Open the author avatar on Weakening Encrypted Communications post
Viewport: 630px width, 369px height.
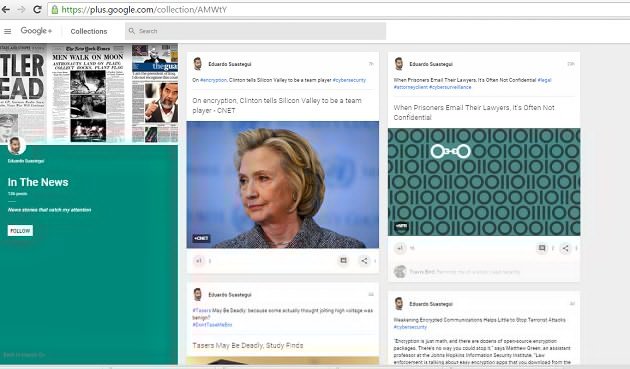[x=399, y=303]
